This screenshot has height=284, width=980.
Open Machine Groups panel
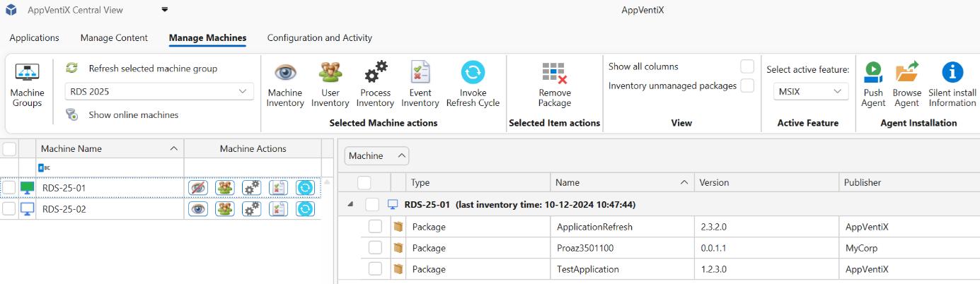tap(27, 85)
